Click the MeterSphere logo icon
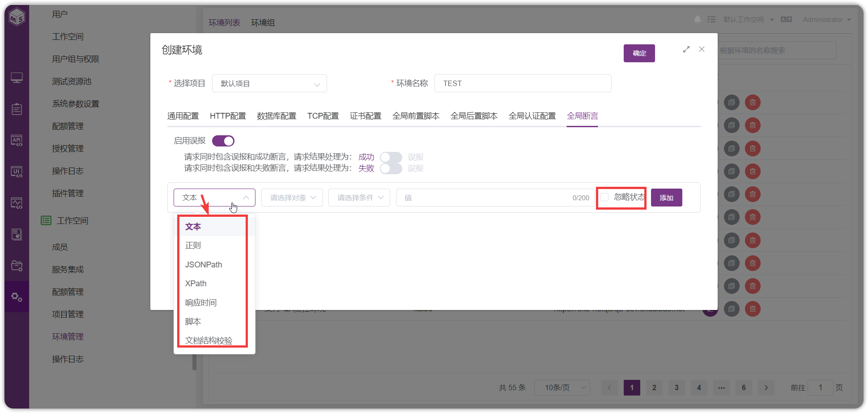This screenshot has width=868, height=413. (17, 18)
